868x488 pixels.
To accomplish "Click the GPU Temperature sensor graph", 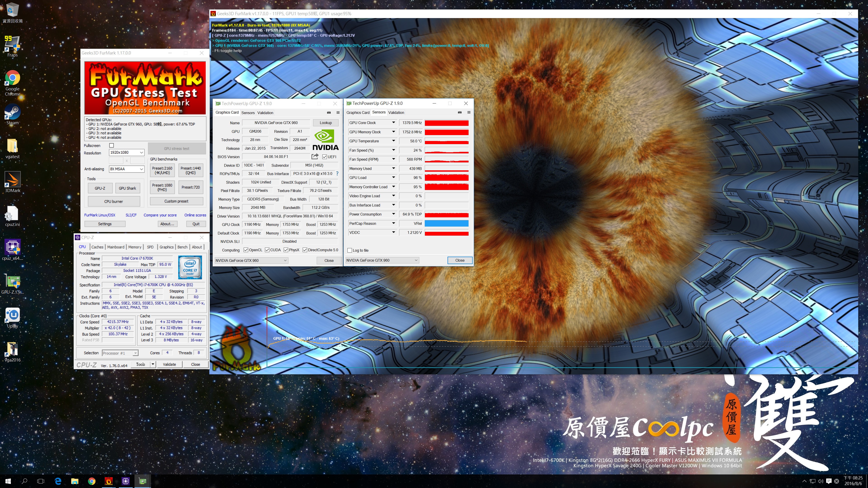I will click(446, 141).
